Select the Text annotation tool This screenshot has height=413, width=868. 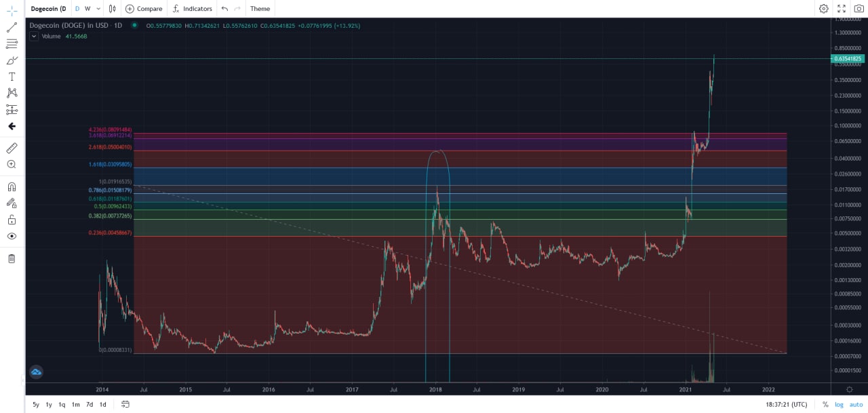(12, 77)
